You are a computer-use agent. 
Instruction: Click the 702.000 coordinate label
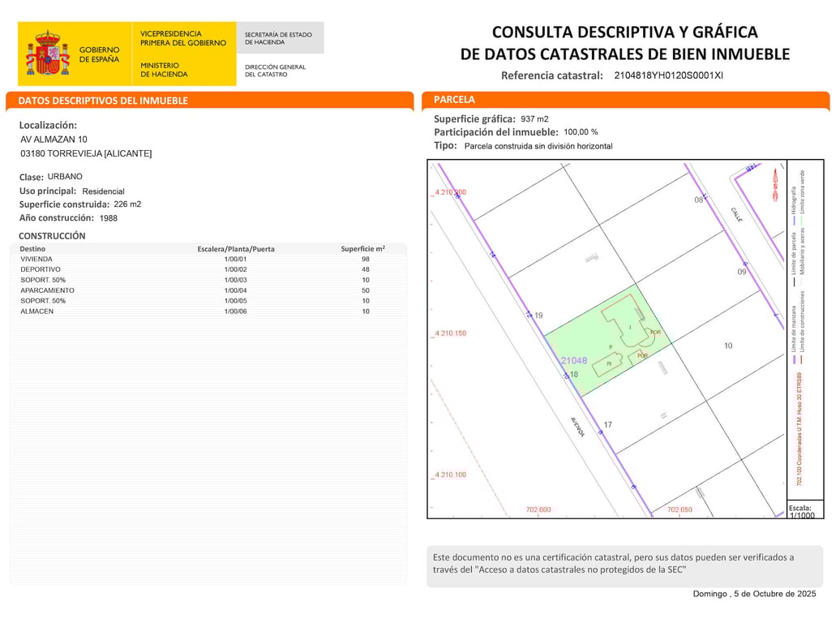pos(538,509)
